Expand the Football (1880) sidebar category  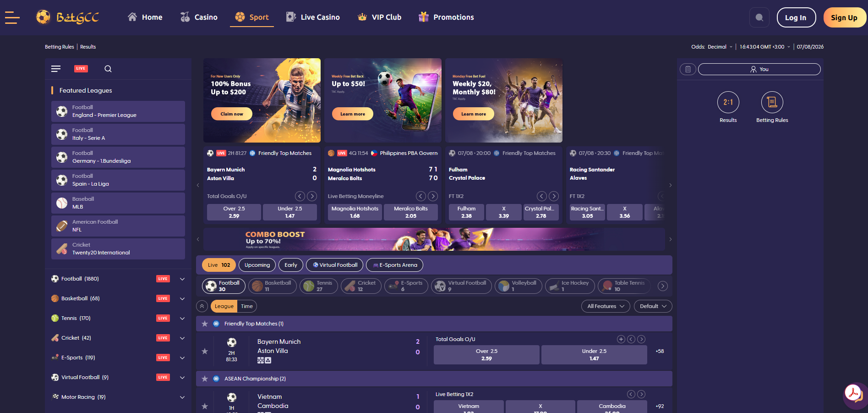click(x=182, y=279)
